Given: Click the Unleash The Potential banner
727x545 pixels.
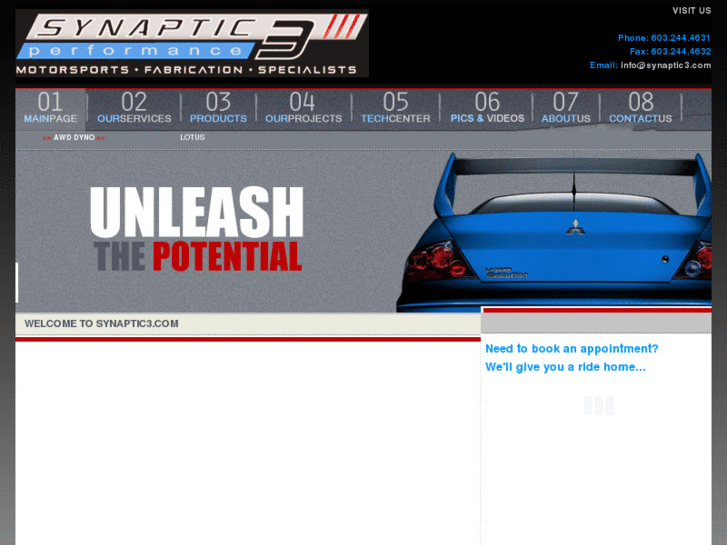Looking at the screenshot, I should click(x=197, y=229).
